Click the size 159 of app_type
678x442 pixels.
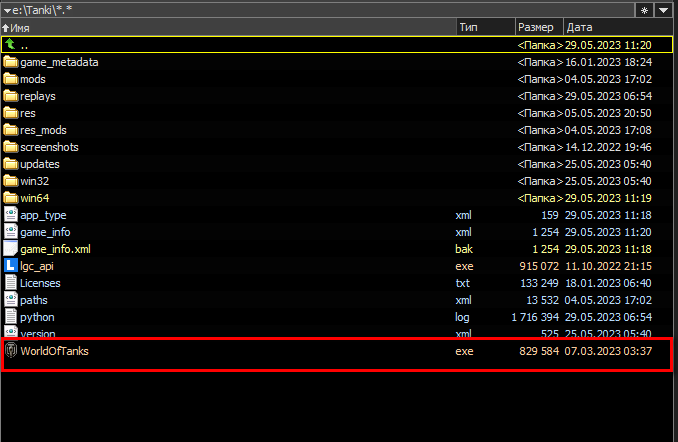(550, 215)
